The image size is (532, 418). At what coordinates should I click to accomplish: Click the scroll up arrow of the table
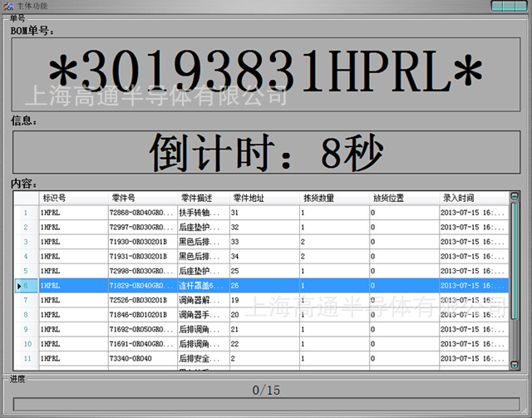click(x=514, y=197)
